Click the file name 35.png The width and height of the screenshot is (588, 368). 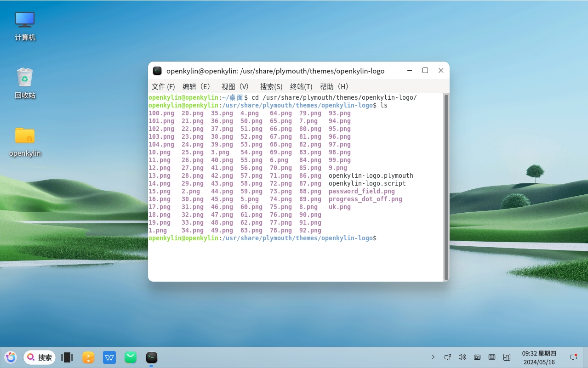[x=222, y=113]
